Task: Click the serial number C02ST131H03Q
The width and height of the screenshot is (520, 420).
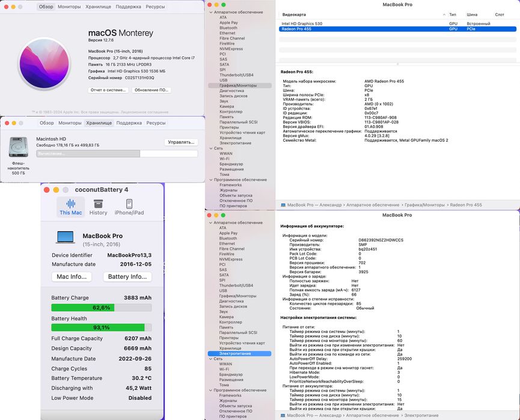Action: click(139, 78)
